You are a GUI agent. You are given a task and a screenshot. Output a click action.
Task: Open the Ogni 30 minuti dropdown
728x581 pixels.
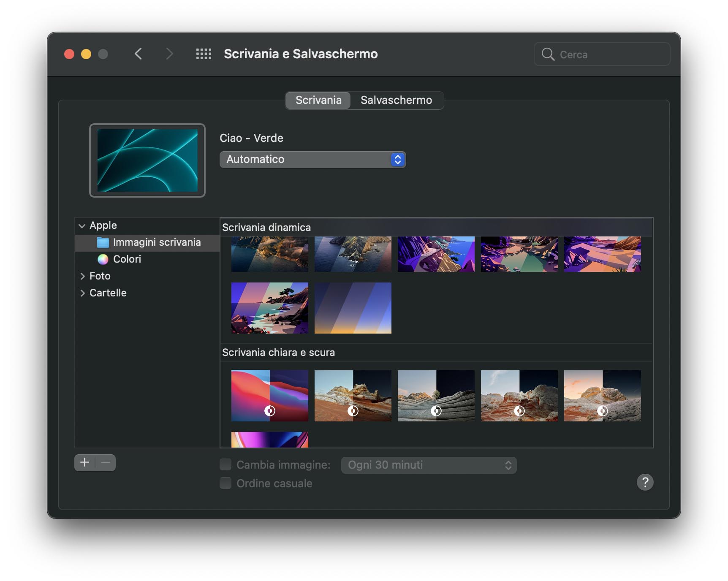click(429, 465)
